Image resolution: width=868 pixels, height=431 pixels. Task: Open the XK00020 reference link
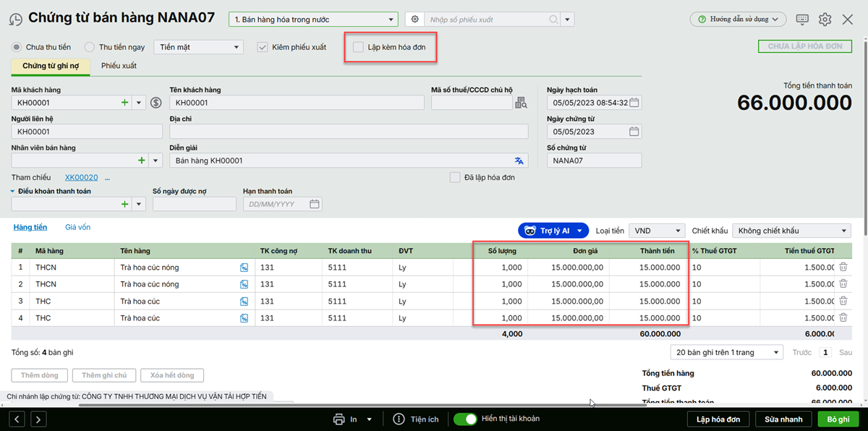pyautogui.click(x=81, y=177)
